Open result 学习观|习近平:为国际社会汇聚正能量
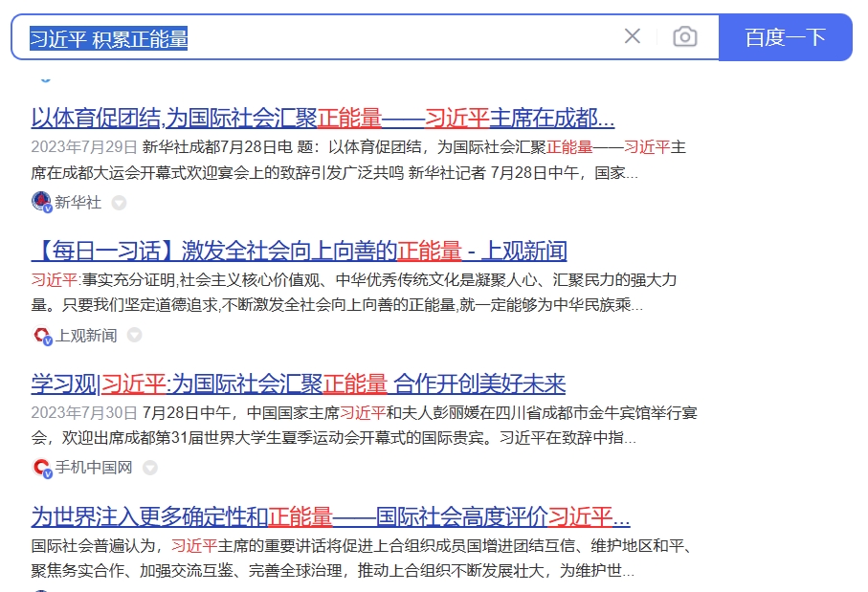This screenshot has height=592, width=868. 299,384
